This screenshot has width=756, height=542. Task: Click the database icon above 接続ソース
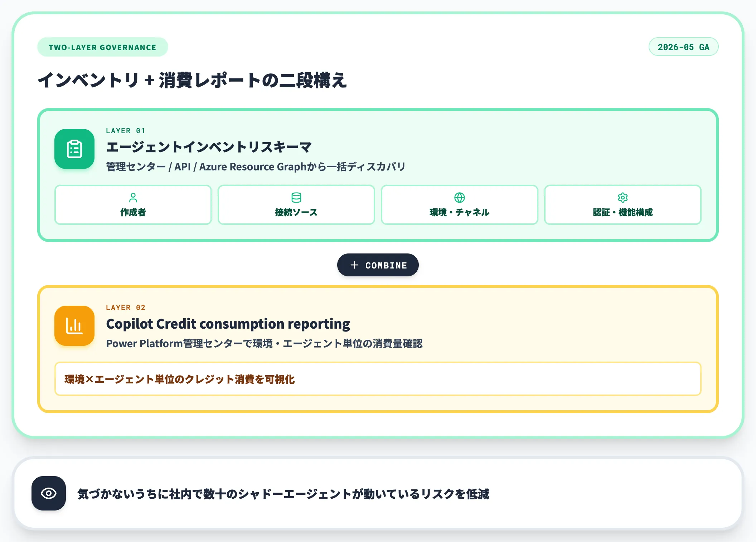click(x=296, y=198)
